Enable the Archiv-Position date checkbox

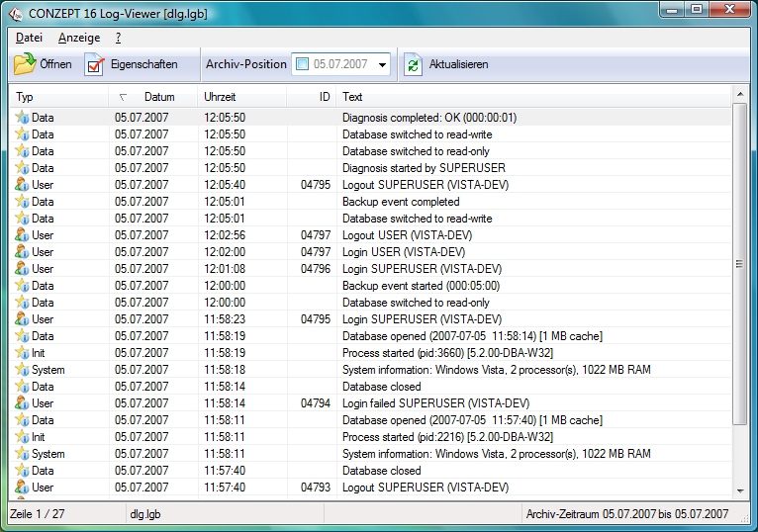click(x=302, y=64)
